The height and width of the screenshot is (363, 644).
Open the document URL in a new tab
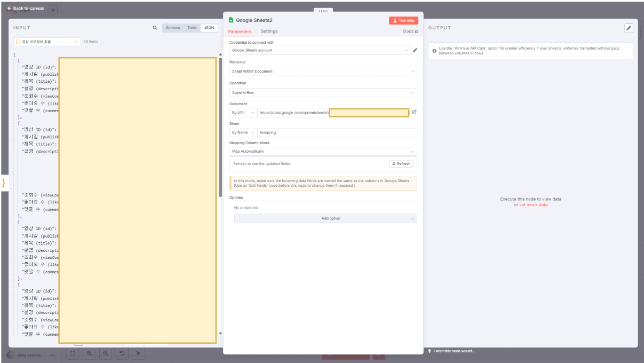coord(414,112)
